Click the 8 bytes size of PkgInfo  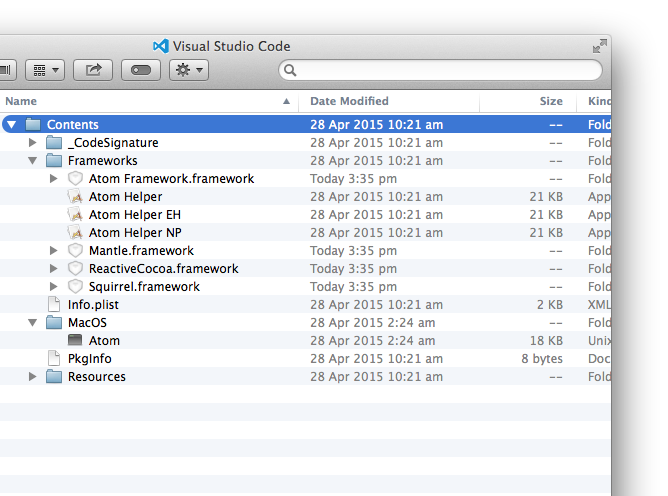(x=542, y=358)
